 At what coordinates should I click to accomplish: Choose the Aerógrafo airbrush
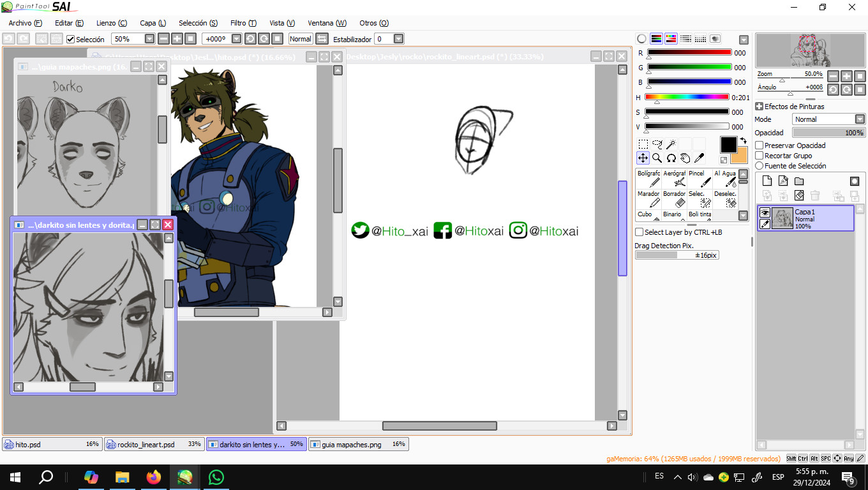[674, 179]
